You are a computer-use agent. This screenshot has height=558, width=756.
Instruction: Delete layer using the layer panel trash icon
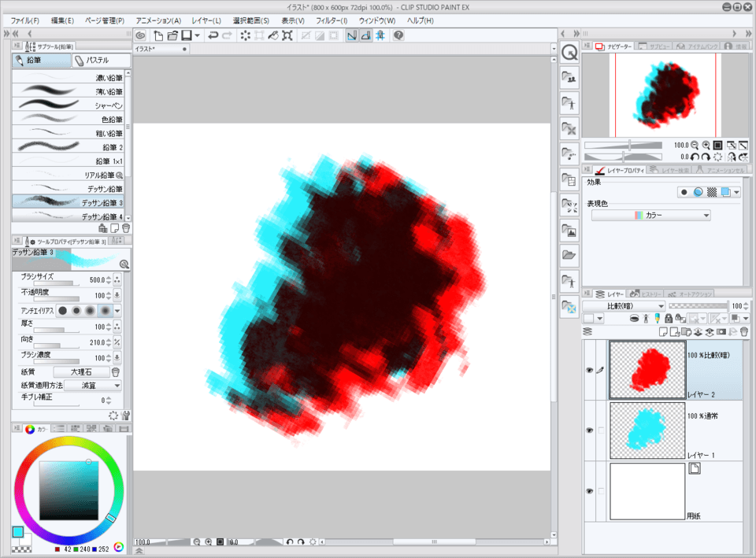(x=743, y=332)
